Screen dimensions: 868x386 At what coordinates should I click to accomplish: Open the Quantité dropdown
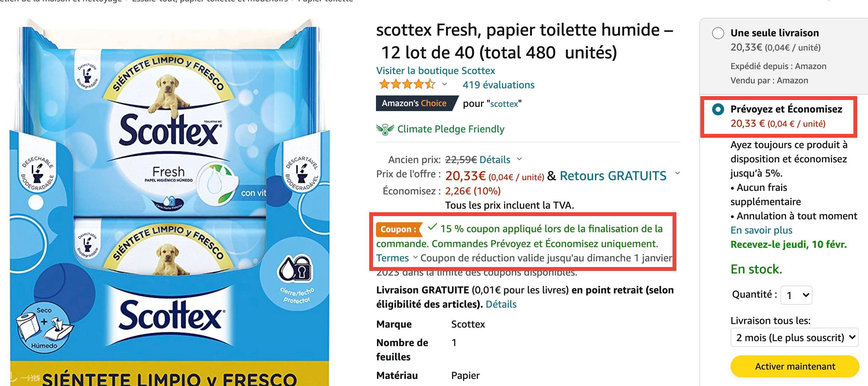pyautogui.click(x=796, y=295)
